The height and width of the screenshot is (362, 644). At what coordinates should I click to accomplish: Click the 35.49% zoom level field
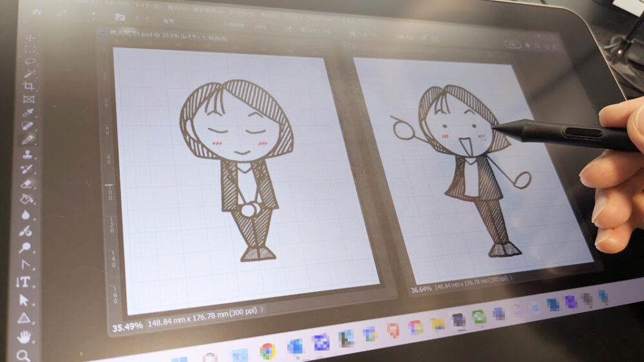pyautogui.click(x=126, y=326)
